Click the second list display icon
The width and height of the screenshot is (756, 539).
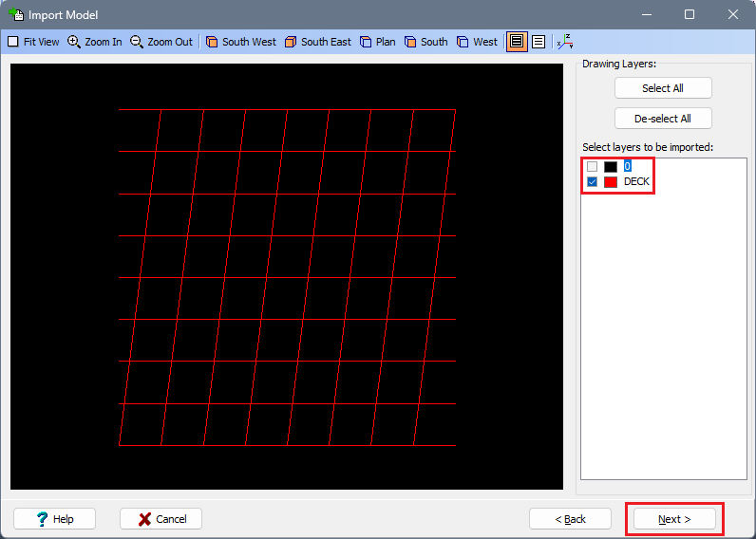point(539,42)
